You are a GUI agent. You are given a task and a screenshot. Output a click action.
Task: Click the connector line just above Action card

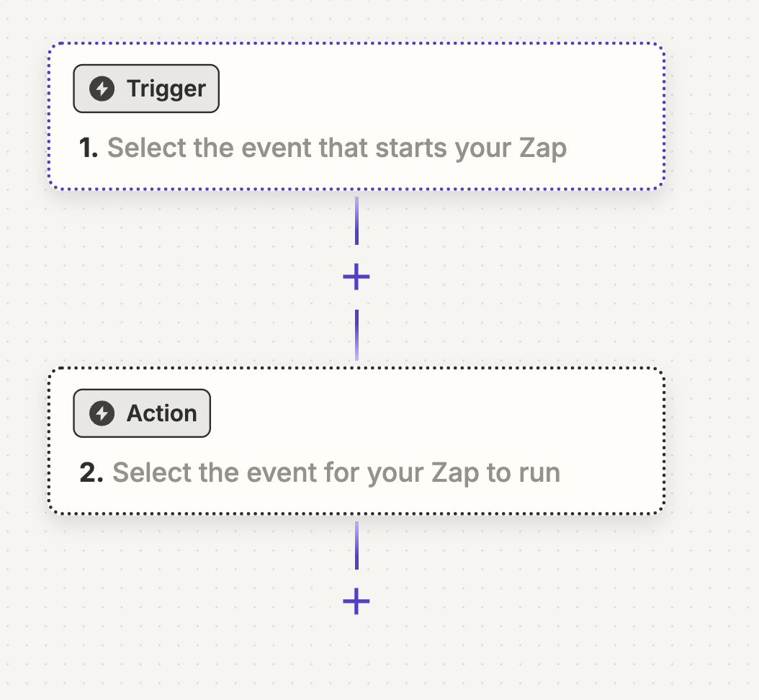tap(356, 335)
